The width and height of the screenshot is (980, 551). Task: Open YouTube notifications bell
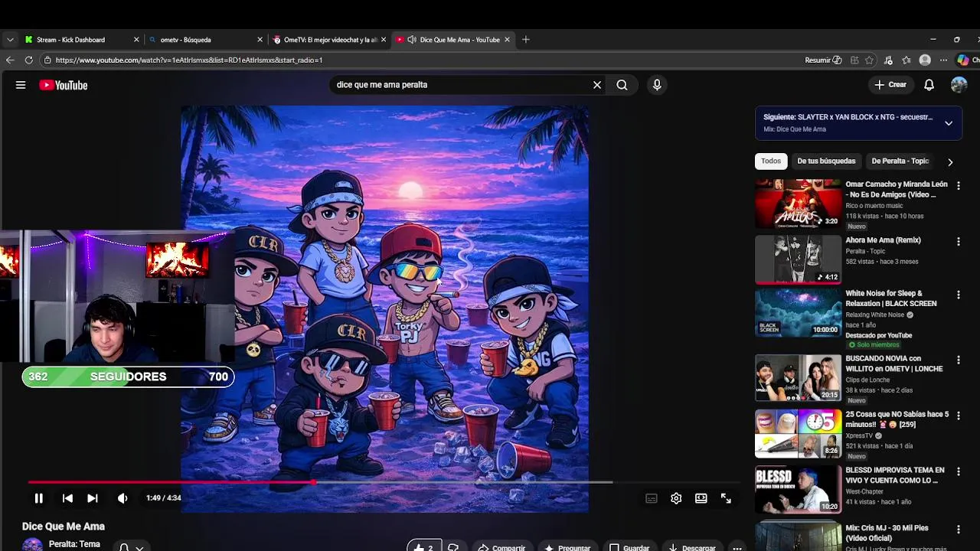click(929, 85)
